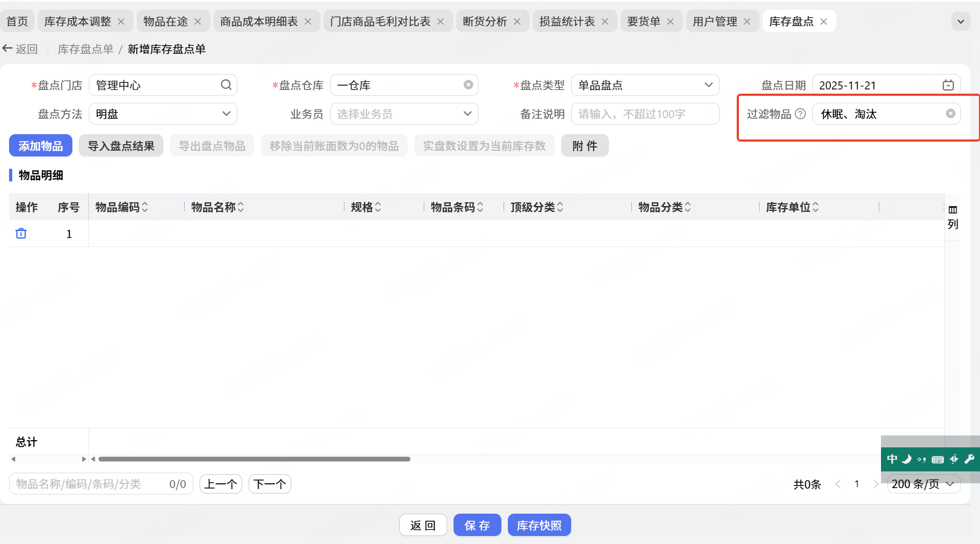The image size is (980, 544).
Task: Click the 盘点日期 field showing 2025-11-21
Action: tap(886, 85)
